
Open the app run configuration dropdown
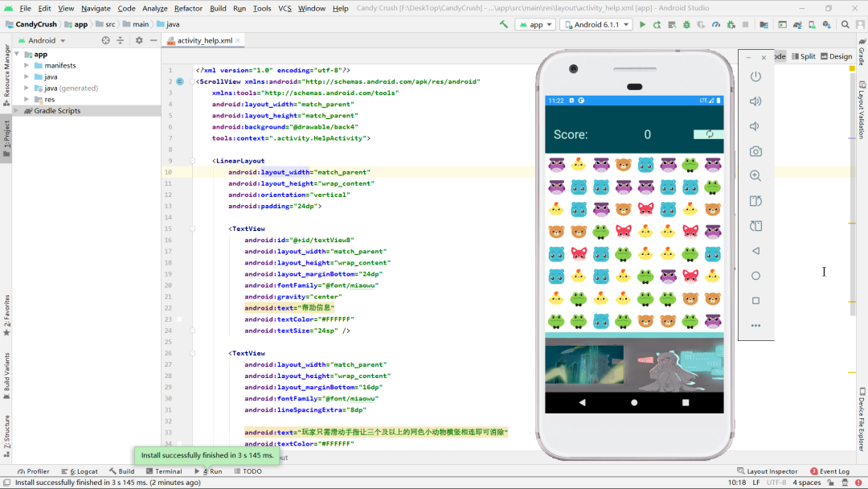click(535, 24)
